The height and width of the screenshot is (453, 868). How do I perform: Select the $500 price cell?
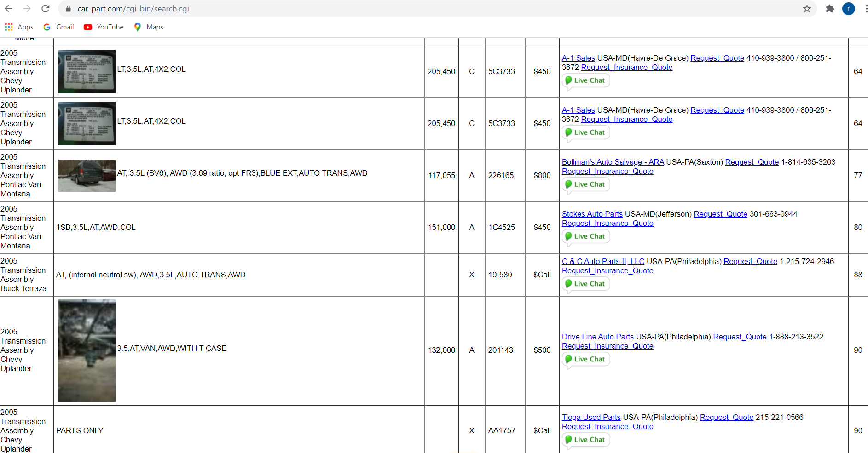pyautogui.click(x=542, y=350)
